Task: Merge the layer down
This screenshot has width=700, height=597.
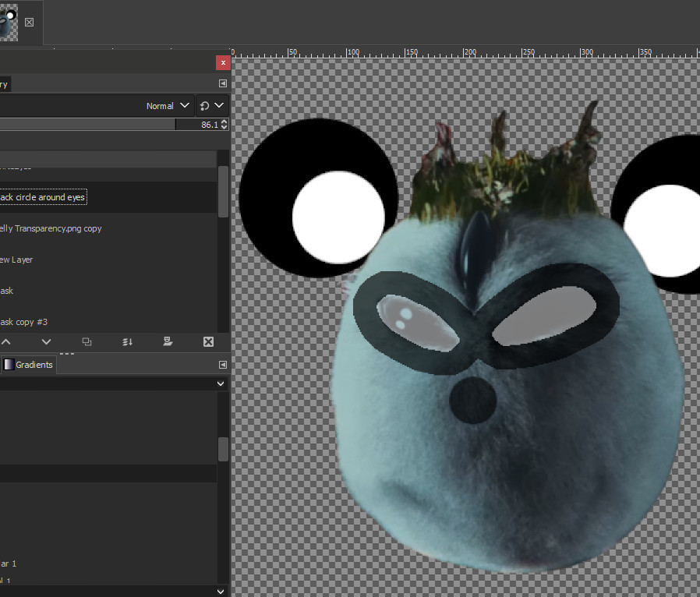Action: 127,342
